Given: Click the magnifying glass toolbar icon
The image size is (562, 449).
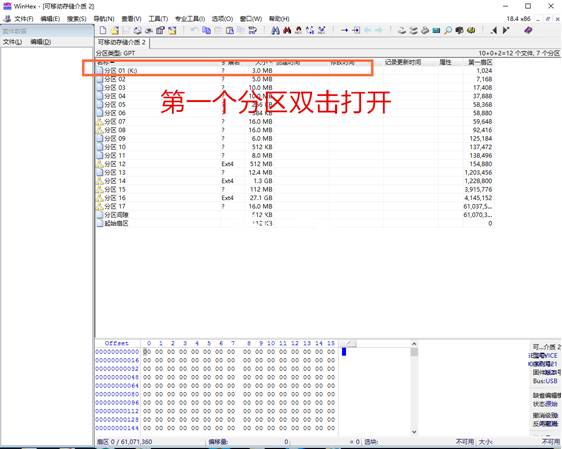Looking at the screenshot, I should click(448, 30).
